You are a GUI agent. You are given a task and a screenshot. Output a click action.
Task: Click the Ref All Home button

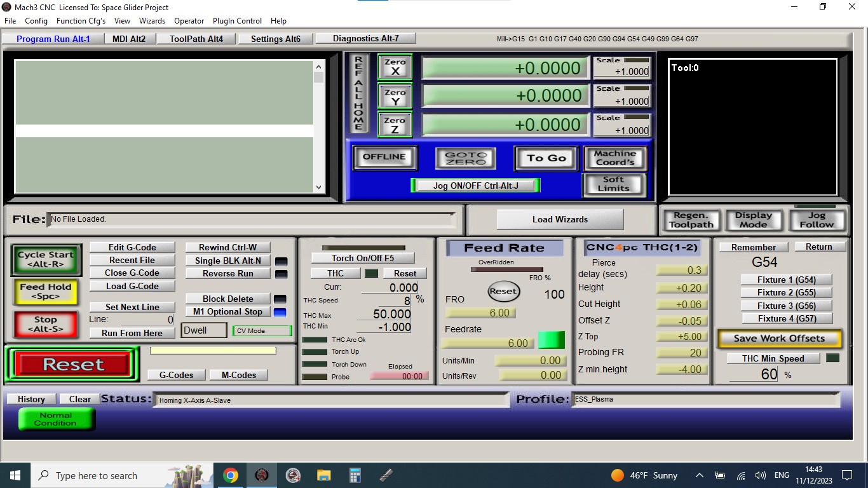[358, 93]
